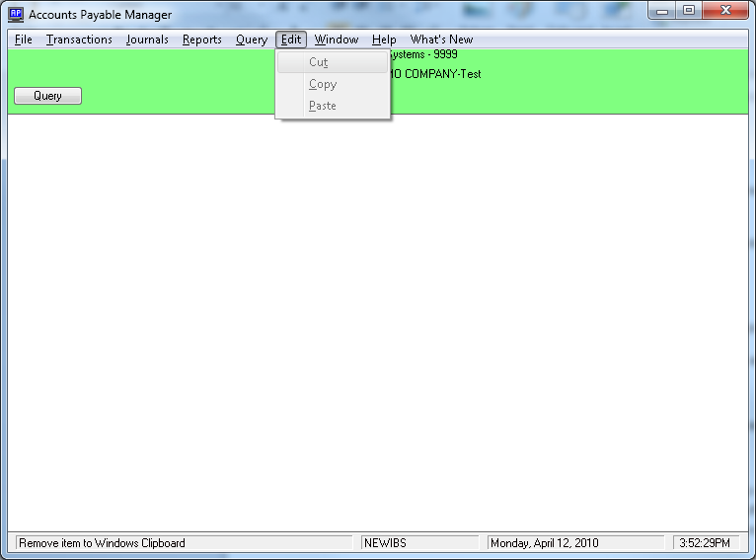Choose Paste from the Edit menu
The height and width of the screenshot is (560, 756).
click(323, 106)
